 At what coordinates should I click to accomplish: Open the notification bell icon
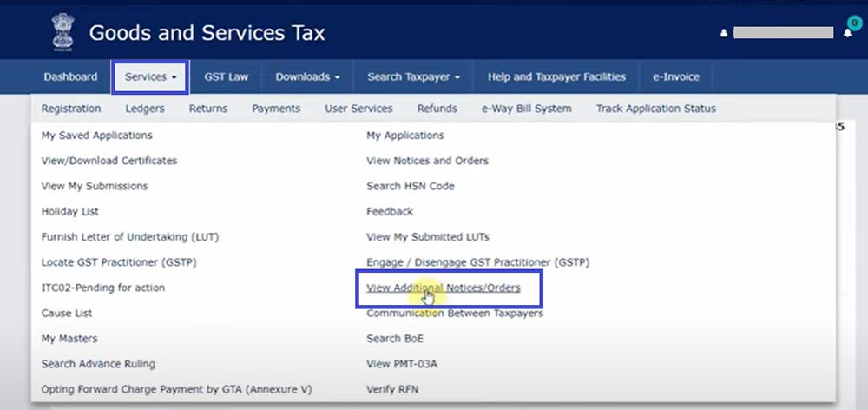pos(847,33)
